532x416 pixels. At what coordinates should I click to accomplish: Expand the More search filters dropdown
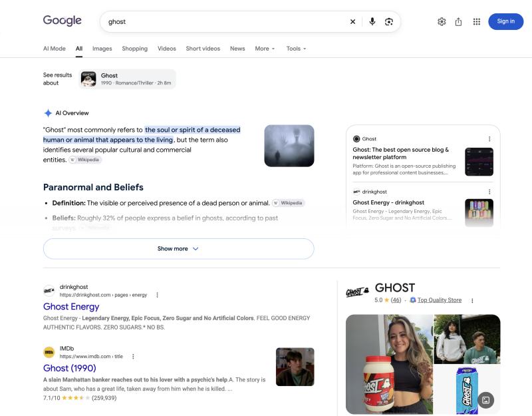[265, 49]
